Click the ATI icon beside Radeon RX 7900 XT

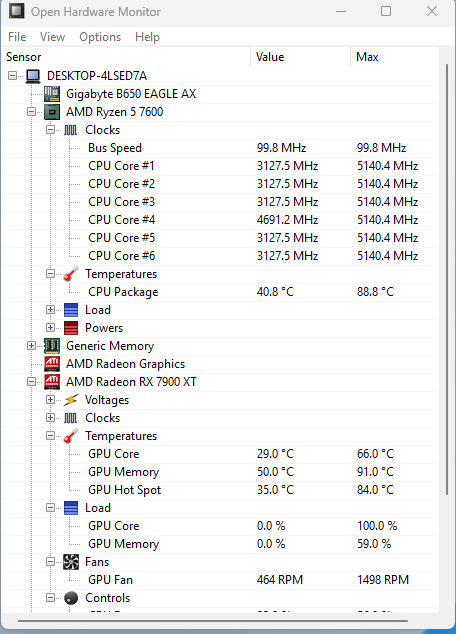[52, 382]
